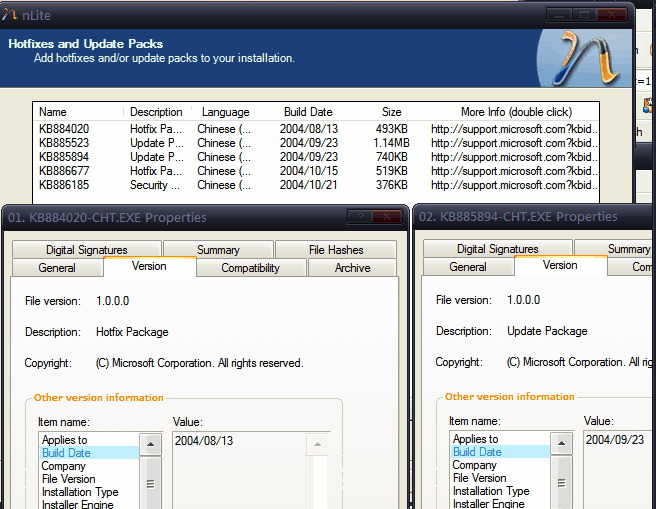Viewport: 656px width, 509px height.
Task: Click the support link for KB886185
Action: pos(514,185)
